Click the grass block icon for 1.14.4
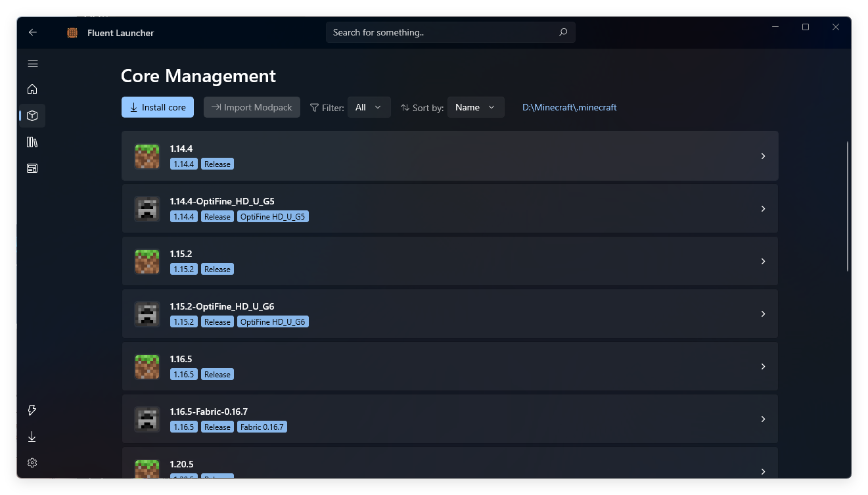The height and width of the screenshot is (495, 868). [147, 156]
